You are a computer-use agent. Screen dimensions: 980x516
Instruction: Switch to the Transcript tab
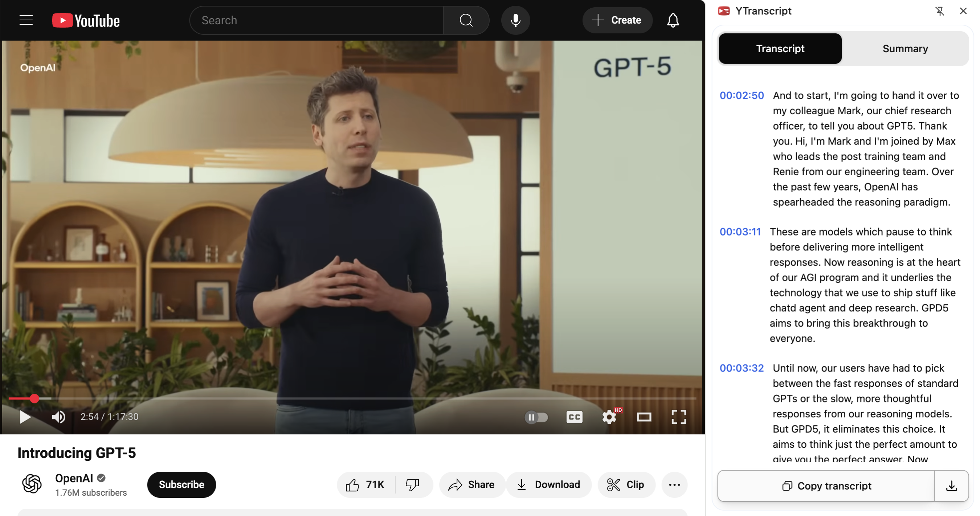tap(780, 48)
